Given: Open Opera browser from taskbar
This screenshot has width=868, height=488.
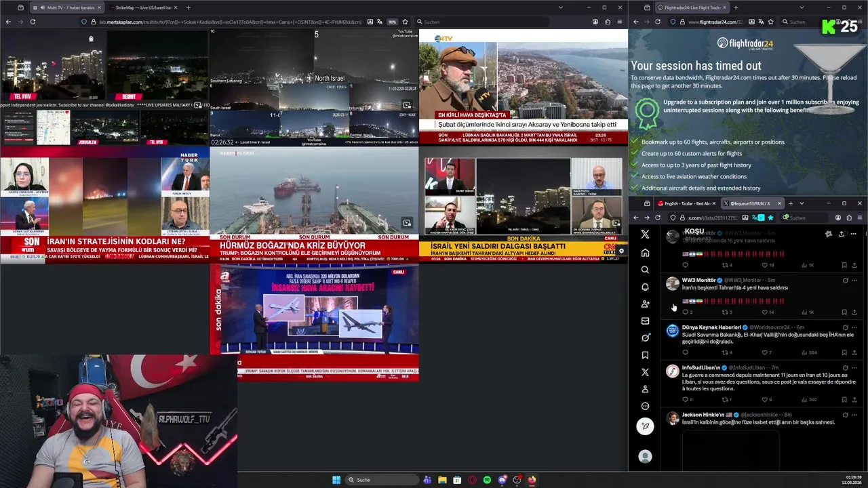Looking at the screenshot, I should (x=472, y=480).
